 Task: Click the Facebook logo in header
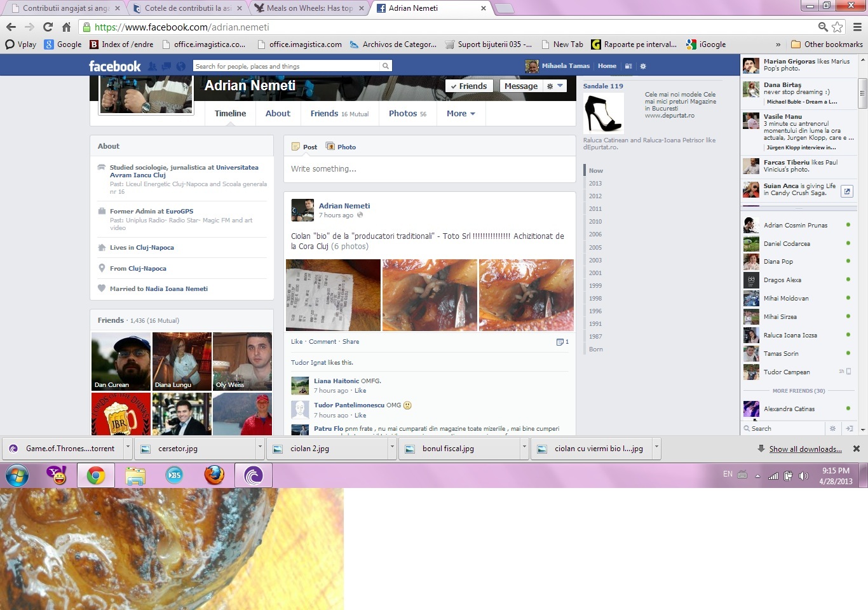tap(114, 66)
